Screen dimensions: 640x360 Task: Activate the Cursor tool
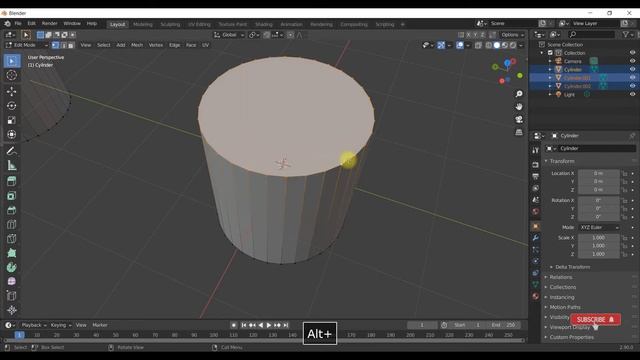[x=12, y=75]
